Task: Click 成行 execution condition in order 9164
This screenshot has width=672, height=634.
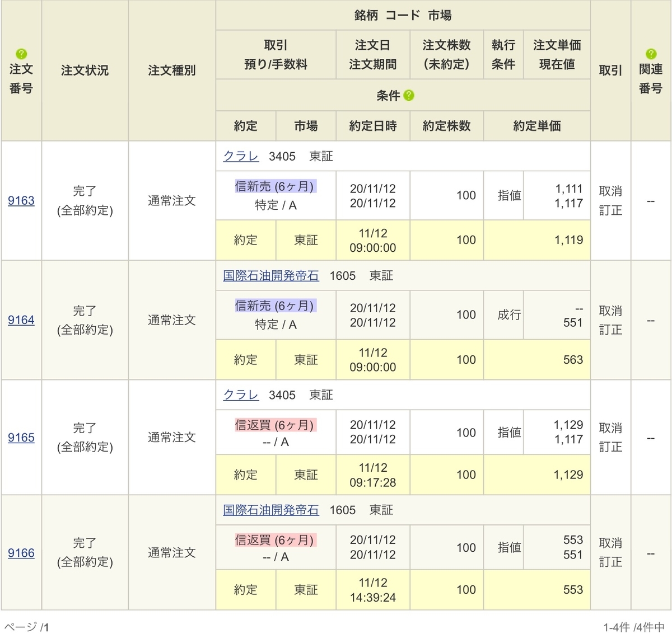Action: [x=510, y=315]
